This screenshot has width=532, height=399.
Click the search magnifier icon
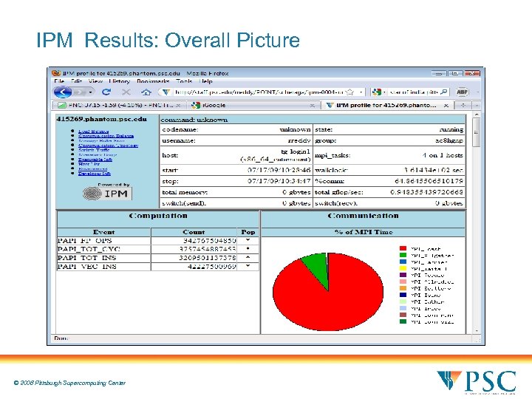pyautogui.click(x=444, y=92)
